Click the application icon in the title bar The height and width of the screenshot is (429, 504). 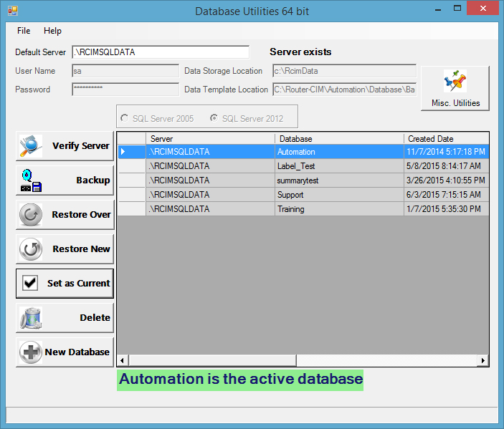click(13, 11)
